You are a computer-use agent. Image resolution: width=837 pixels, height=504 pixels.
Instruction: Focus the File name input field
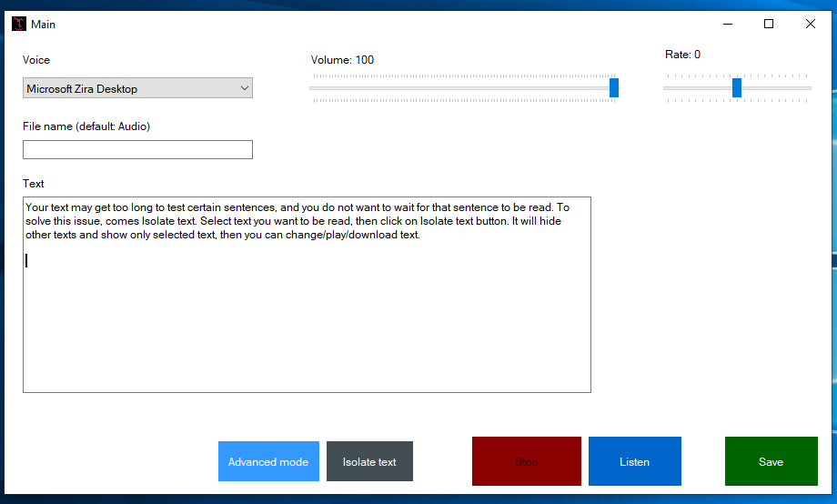(137, 149)
